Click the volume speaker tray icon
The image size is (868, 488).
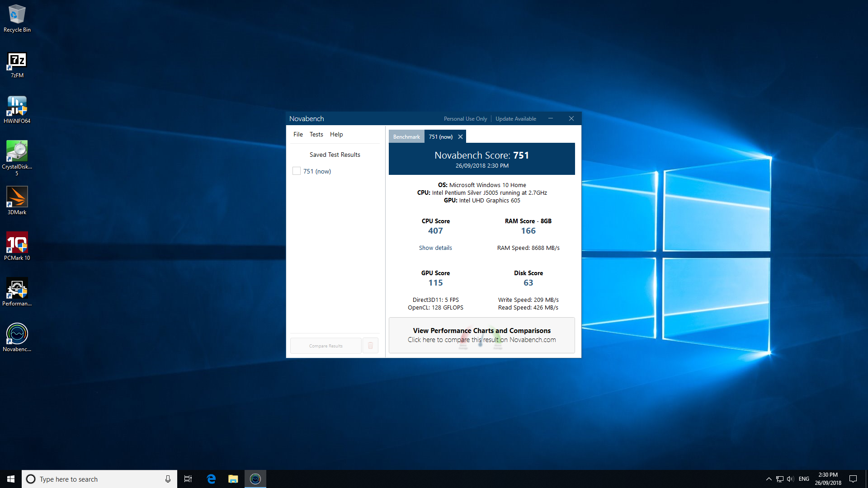click(790, 479)
